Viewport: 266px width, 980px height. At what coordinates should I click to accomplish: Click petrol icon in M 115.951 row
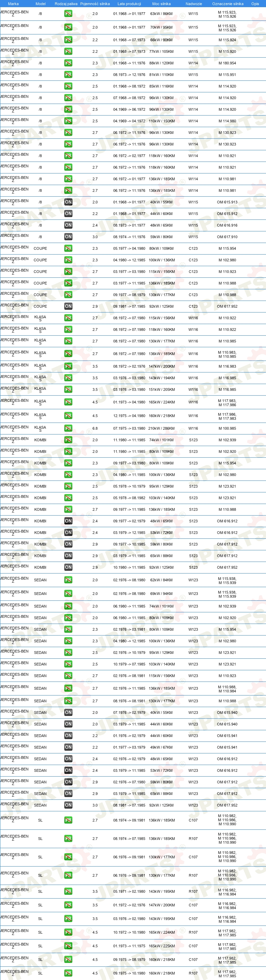(x=68, y=75)
